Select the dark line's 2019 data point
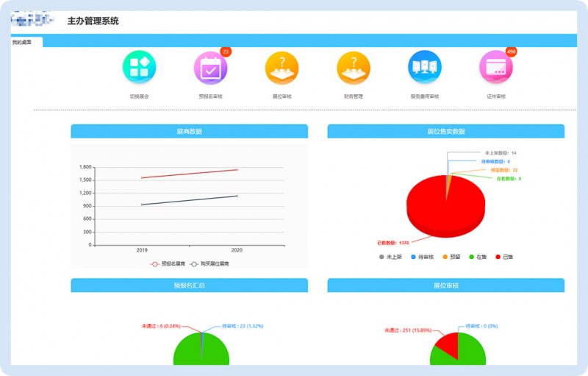The width and height of the screenshot is (588, 376). 142,205
